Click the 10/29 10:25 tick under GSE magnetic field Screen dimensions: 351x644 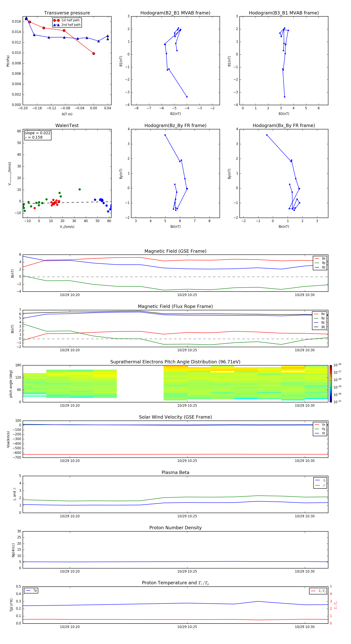187,295
